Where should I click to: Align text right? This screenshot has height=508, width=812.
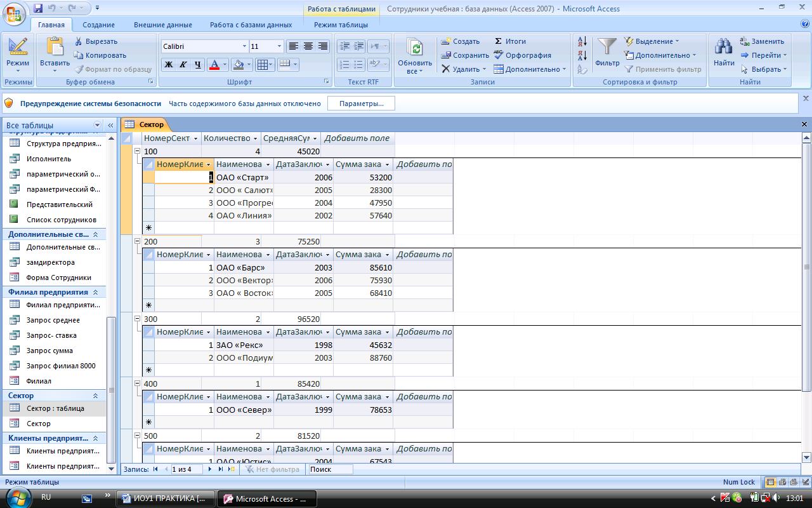click(x=323, y=46)
